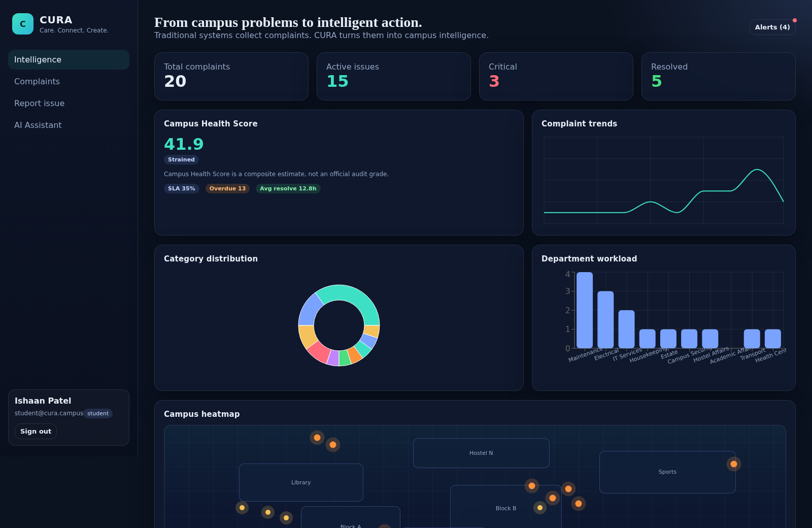
Task: Open the Critical issues card
Action: tap(556, 76)
